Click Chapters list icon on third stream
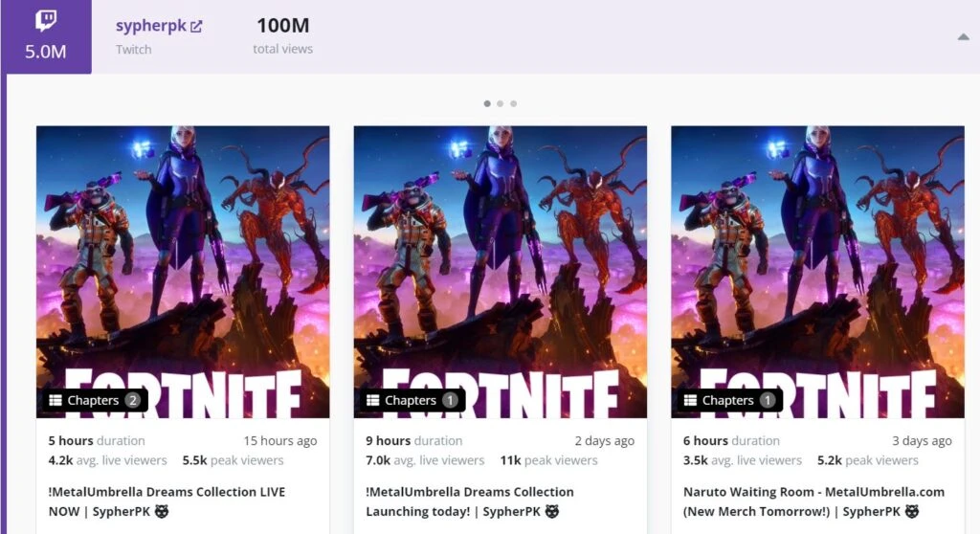The width and height of the screenshot is (980, 534). pos(690,400)
